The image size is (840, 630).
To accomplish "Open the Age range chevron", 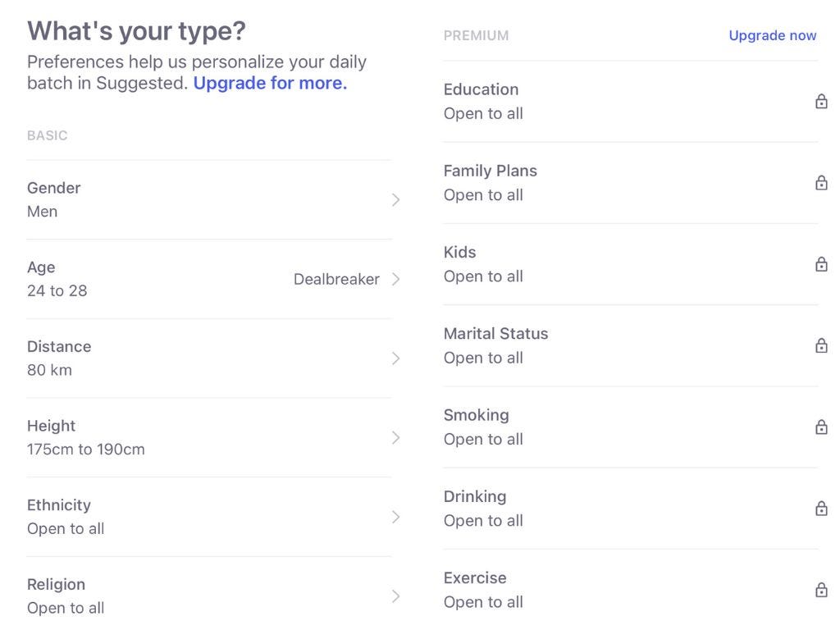I will coord(396,279).
